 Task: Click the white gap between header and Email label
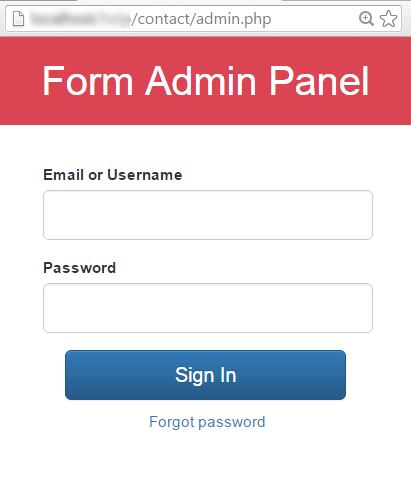point(205,145)
